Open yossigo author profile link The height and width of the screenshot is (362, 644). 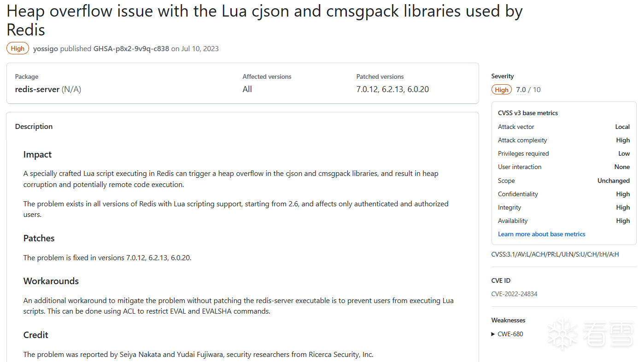click(46, 48)
